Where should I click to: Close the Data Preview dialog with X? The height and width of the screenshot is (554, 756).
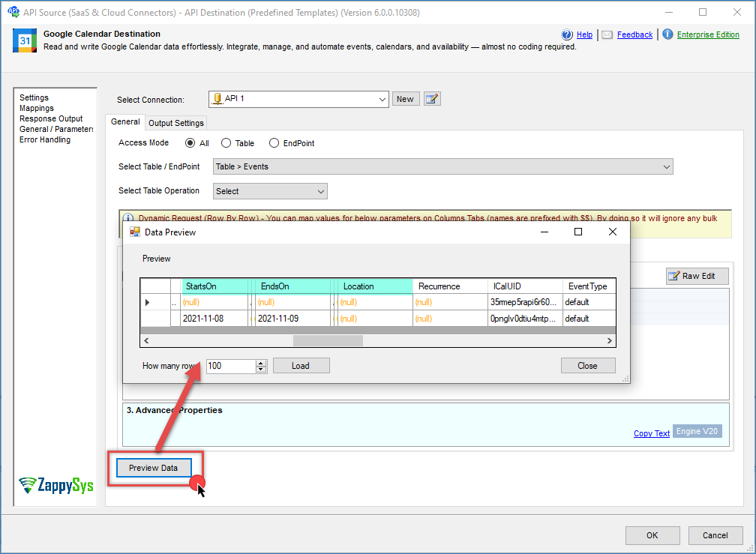613,232
